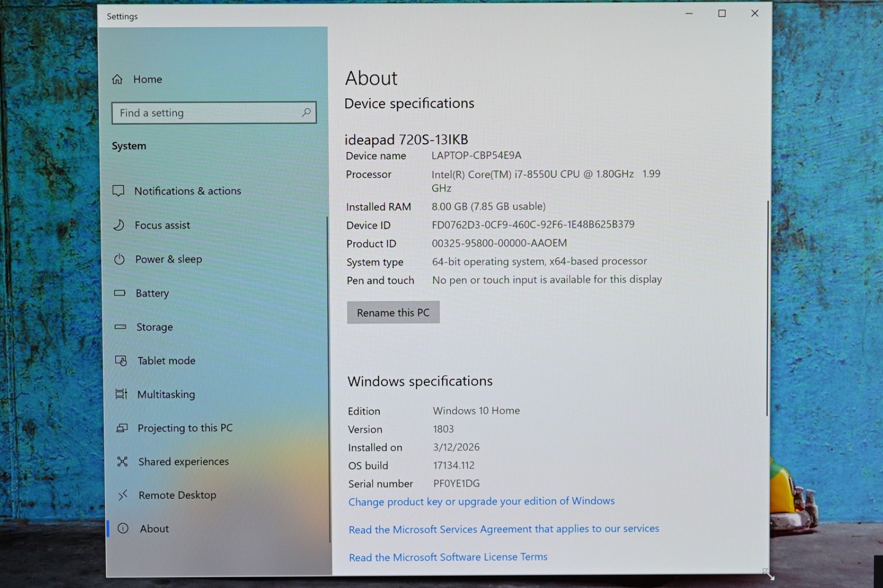Select Shared experiences in sidebar
Screen dimensions: 883x588
coord(183,462)
